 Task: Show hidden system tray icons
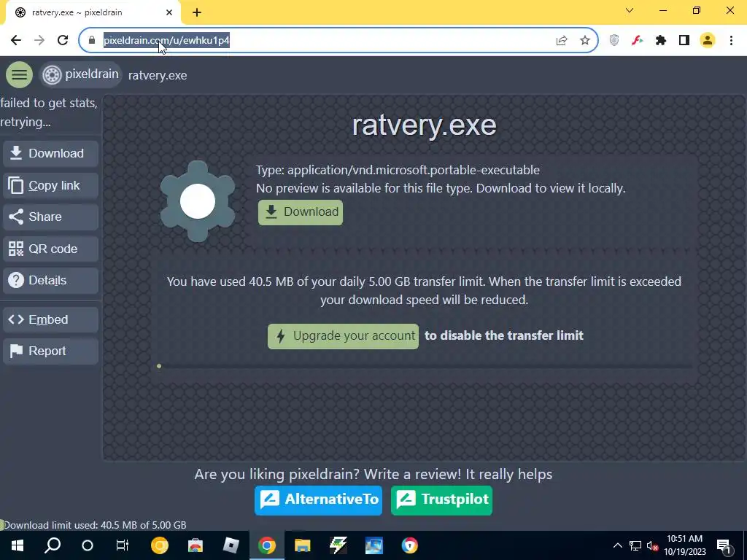coord(617,545)
